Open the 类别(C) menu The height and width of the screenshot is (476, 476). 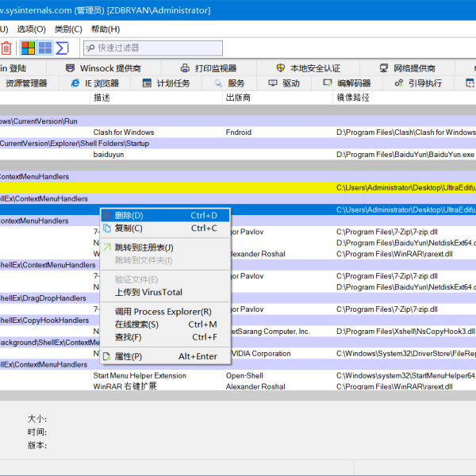pyautogui.click(x=68, y=29)
